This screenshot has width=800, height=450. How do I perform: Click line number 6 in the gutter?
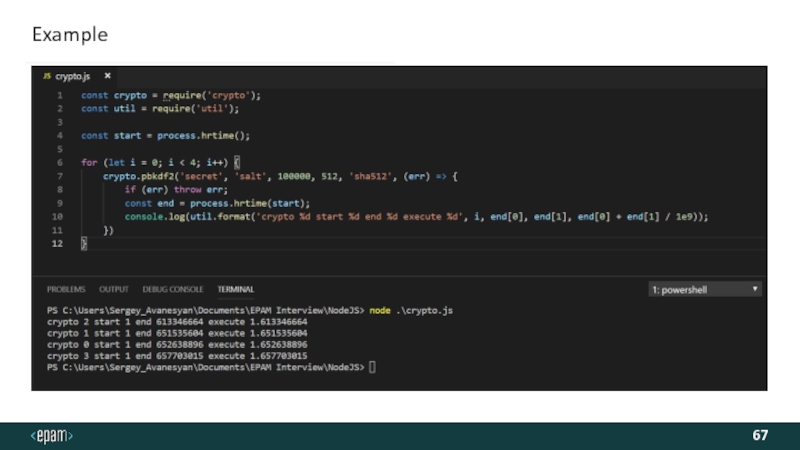point(59,162)
